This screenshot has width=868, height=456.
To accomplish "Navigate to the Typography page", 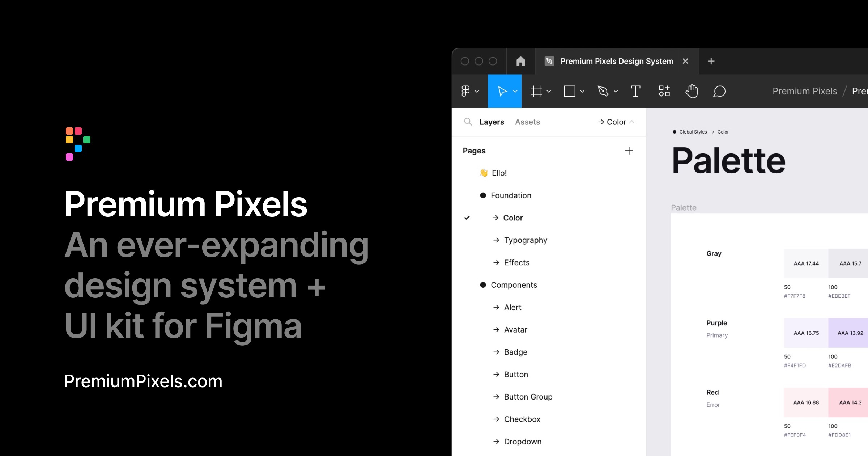I will click(526, 240).
